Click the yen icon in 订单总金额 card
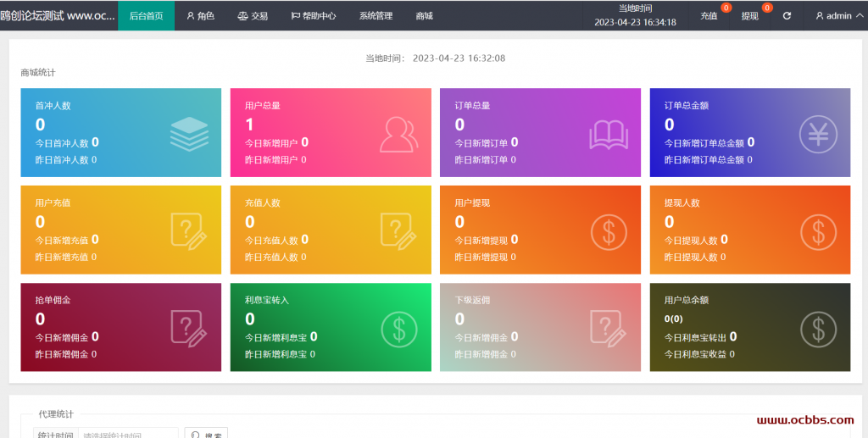 [818, 135]
